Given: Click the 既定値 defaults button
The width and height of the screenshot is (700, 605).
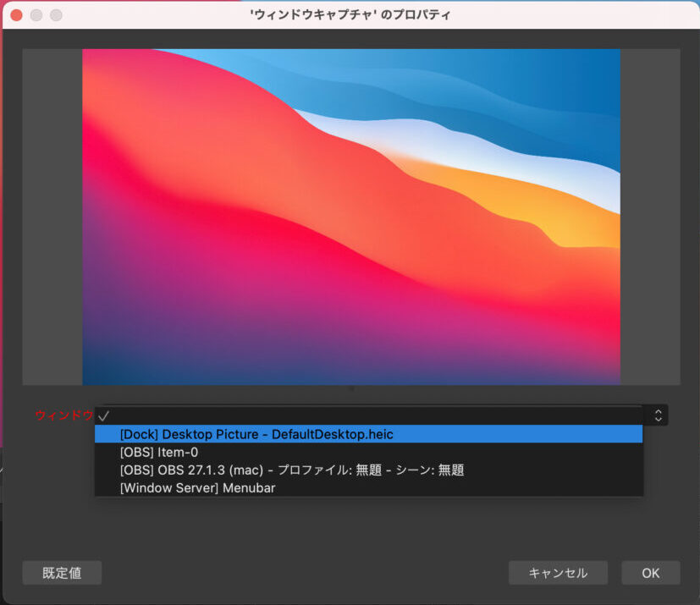Looking at the screenshot, I should [x=62, y=573].
